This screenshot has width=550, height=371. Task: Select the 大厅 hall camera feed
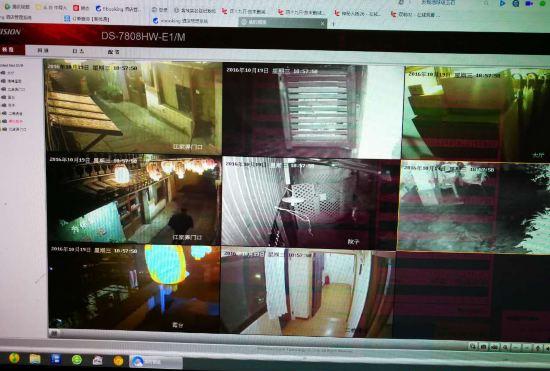[476, 113]
